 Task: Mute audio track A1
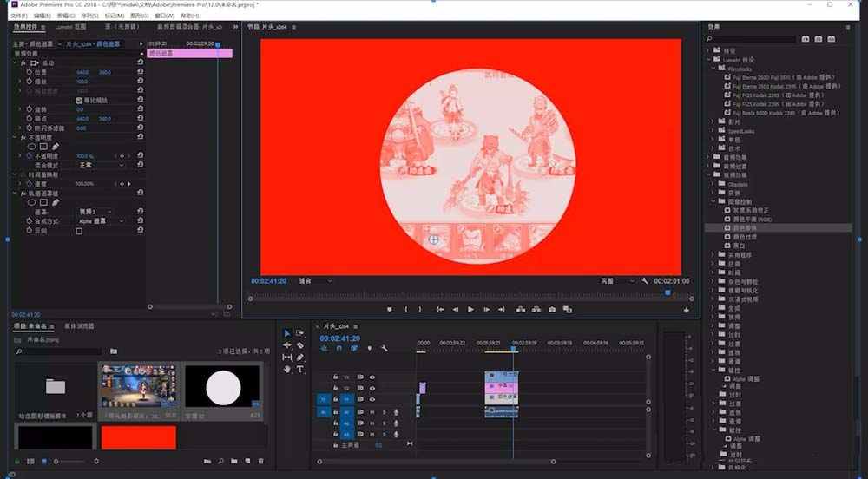point(372,413)
